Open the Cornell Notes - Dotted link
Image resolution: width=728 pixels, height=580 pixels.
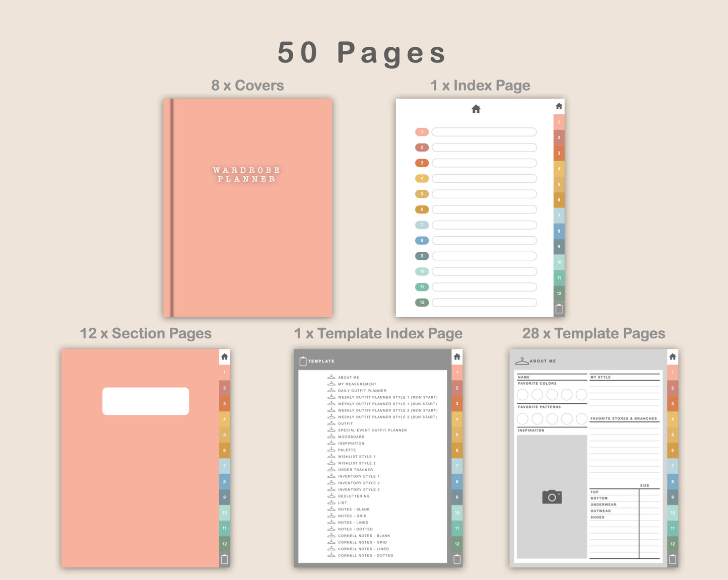[365, 555]
